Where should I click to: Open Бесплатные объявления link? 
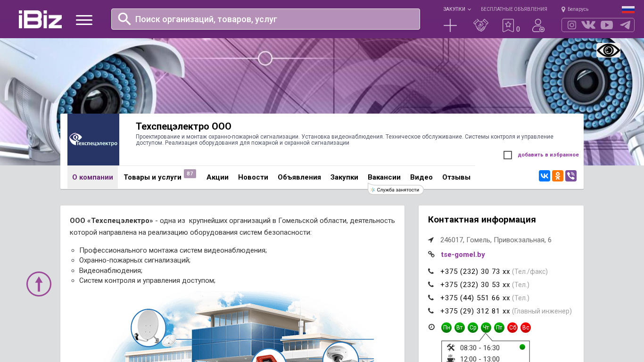click(x=514, y=9)
